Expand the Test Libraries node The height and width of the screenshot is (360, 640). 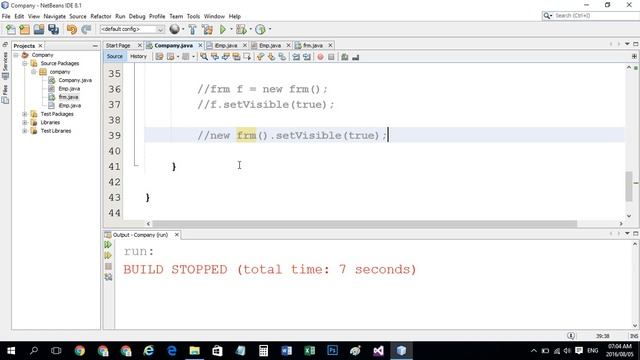[x=25, y=131]
